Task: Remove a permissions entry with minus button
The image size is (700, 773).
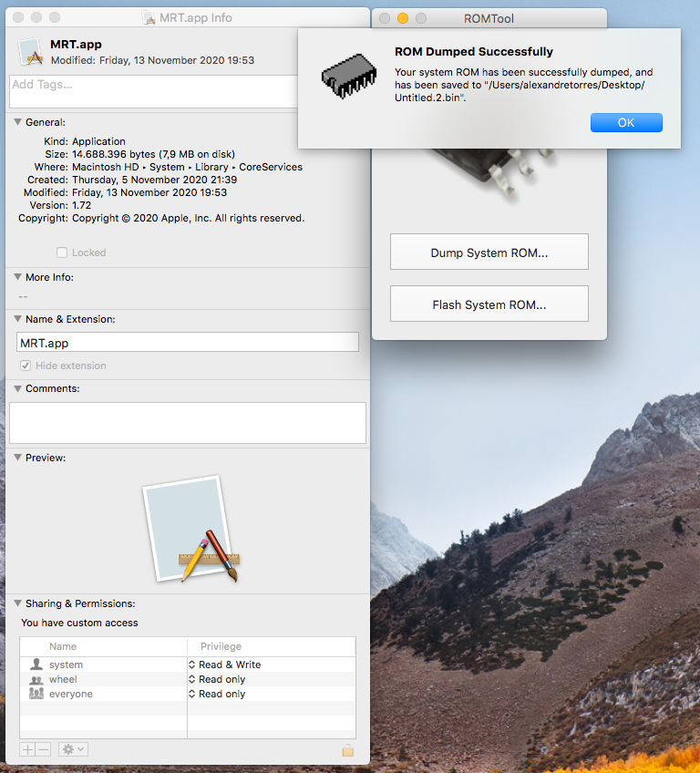Action: pyautogui.click(x=44, y=750)
